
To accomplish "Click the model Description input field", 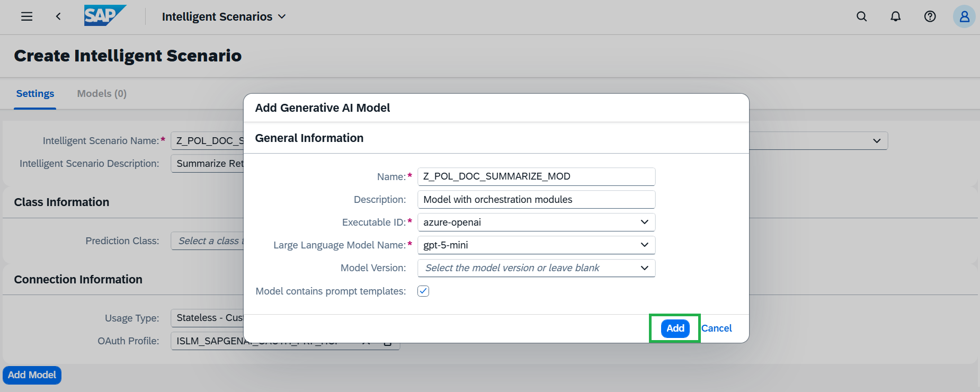I will coord(536,199).
